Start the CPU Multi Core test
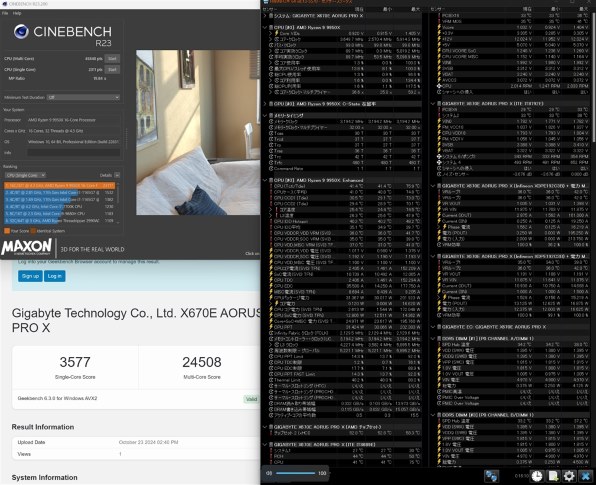The height and width of the screenshot is (485, 596). [x=112, y=59]
